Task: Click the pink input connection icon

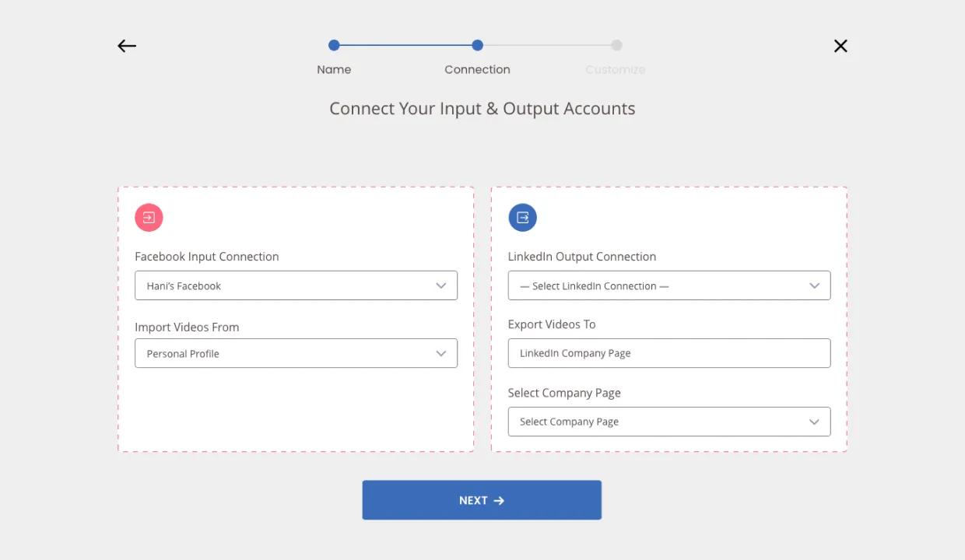Action: 149,218
